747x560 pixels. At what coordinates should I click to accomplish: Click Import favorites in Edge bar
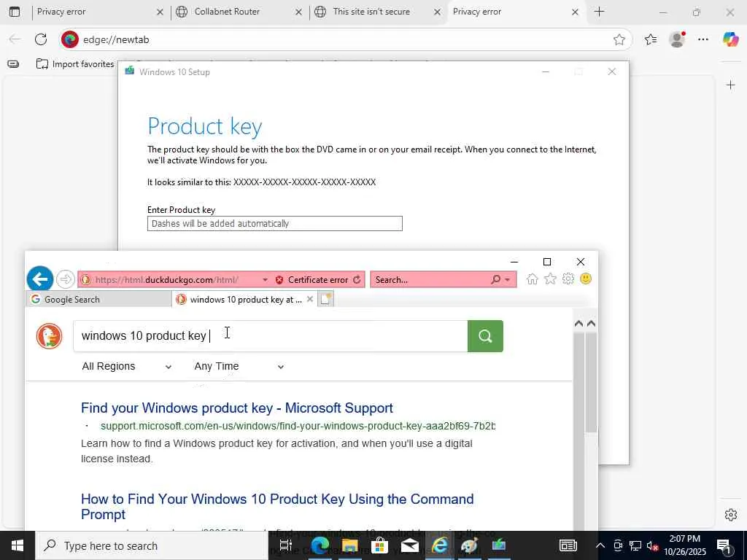pyautogui.click(x=75, y=64)
